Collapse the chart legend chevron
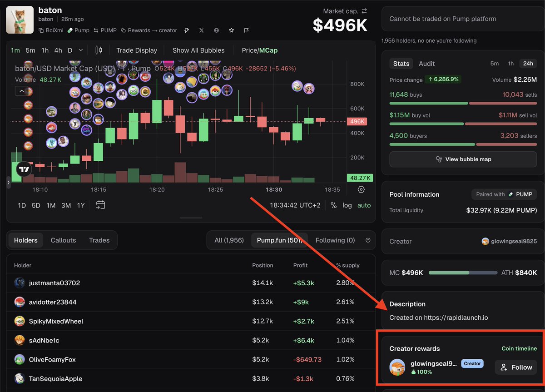Image resolution: width=545 pixels, height=392 pixels. coord(21,91)
